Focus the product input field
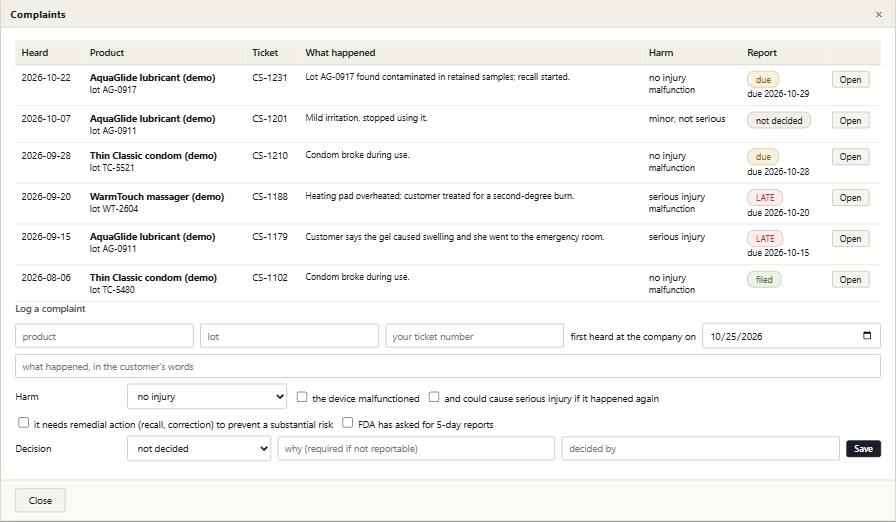Image resolution: width=896 pixels, height=522 pixels. [x=105, y=336]
